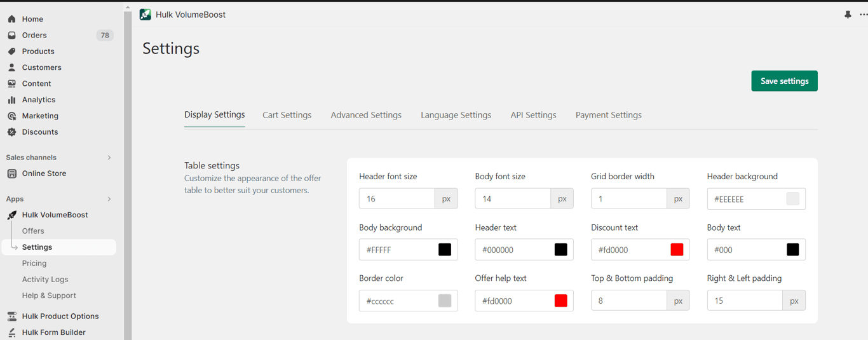Image resolution: width=868 pixels, height=340 pixels.
Task: Expand the Sales channels chevron
Action: click(109, 158)
